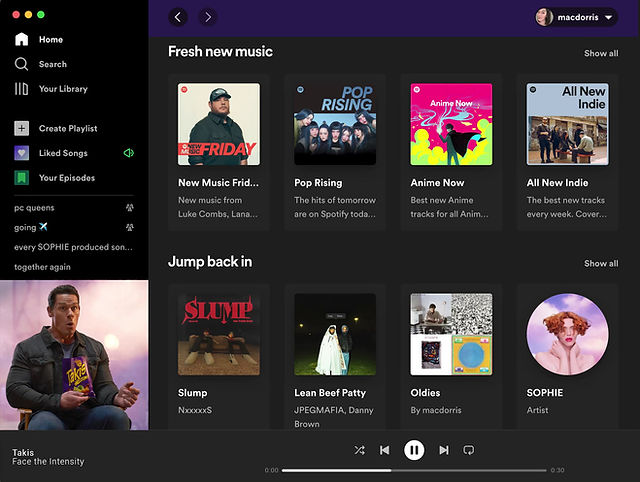Toggle shuffle playback

pos(360,450)
